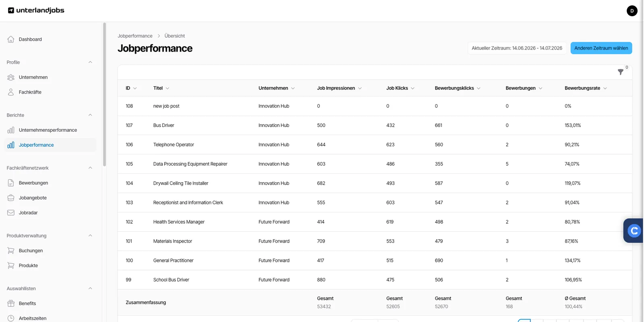
Task: Click the Aktueller Zeitraum date range box
Action: point(517,48)
